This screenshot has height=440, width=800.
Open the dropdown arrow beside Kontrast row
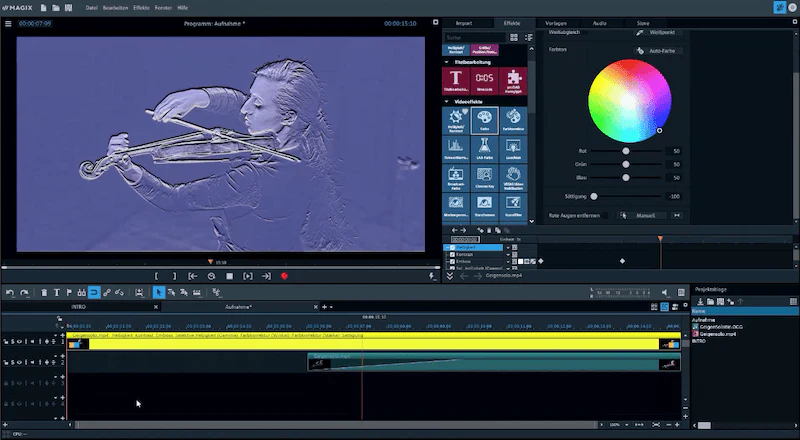pyautogui.click(x=508, y=254)
